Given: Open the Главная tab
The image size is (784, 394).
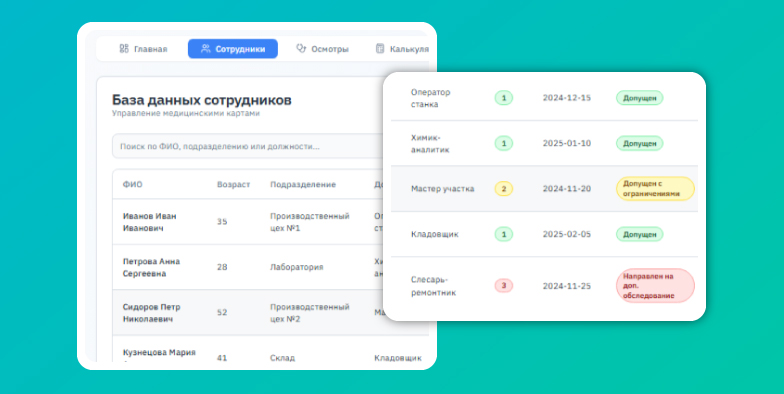Looking at the screenshot, I should [x=143, y=49].
